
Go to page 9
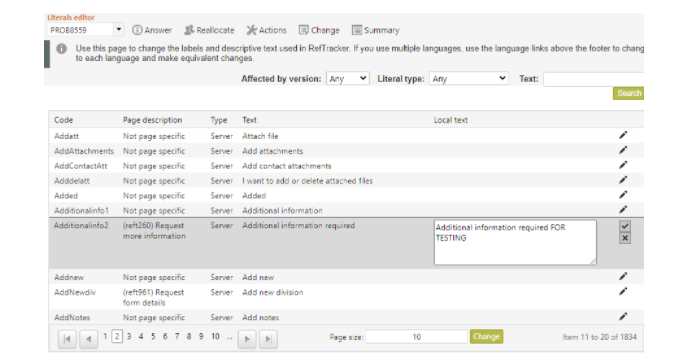[201, 336]
